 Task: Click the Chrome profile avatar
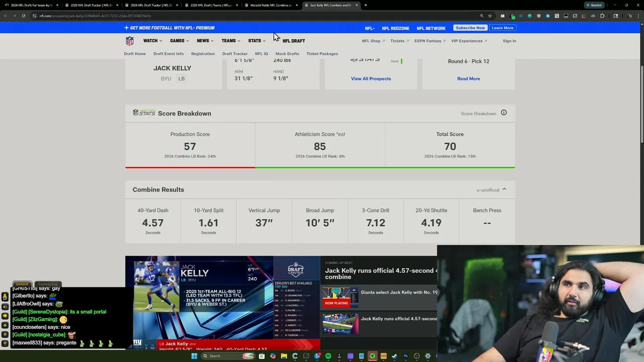tap(629, 16)
